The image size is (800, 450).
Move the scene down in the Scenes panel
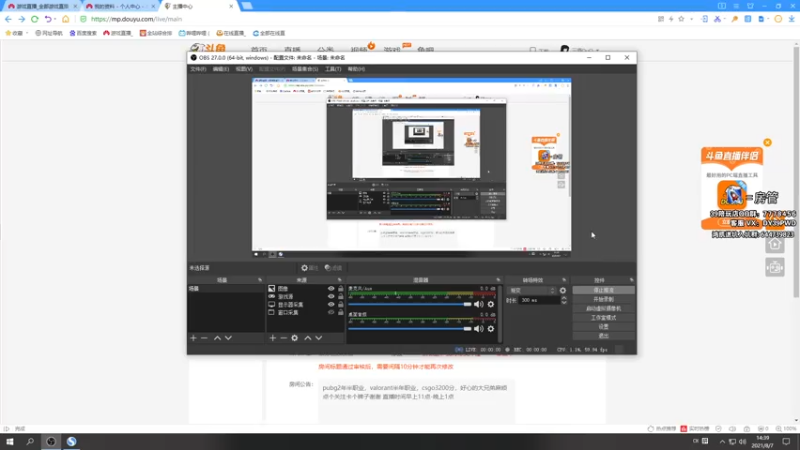pos(228,338)
